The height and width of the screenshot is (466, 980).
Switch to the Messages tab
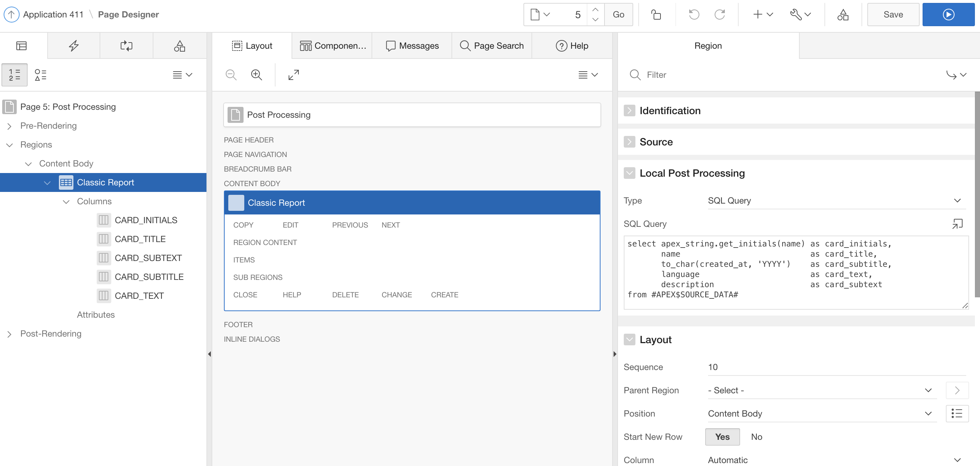pyautogui.click(x=412, y=46)
